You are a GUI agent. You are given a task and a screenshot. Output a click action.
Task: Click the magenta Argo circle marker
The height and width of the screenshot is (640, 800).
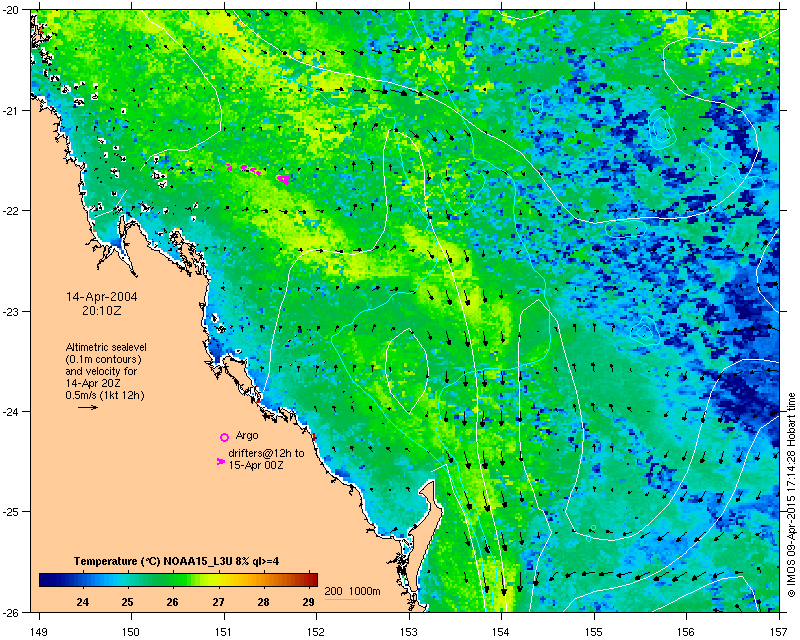click(x=224, y=437)
